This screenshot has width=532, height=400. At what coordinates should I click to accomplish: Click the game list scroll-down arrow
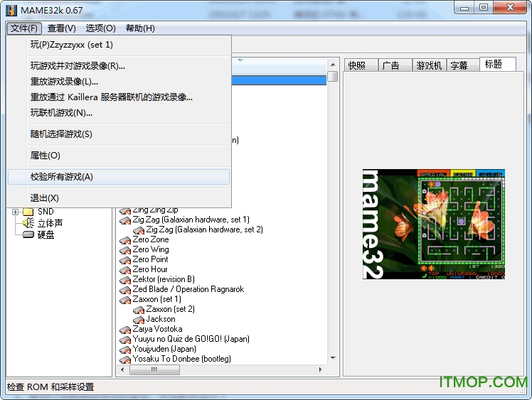coord(333,358)
